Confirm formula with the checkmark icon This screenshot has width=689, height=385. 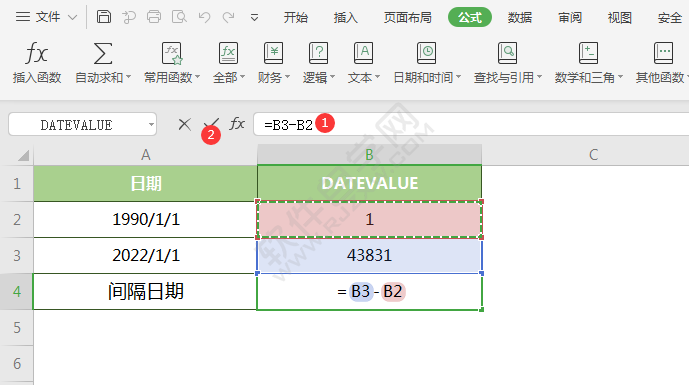pos(211,124)
